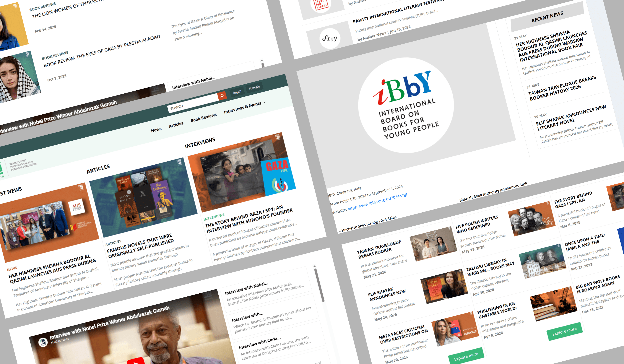Go to next post Sharjah Book Authority Announces SIBF
The width and height of the screenshot is (624, 364).
493,192
